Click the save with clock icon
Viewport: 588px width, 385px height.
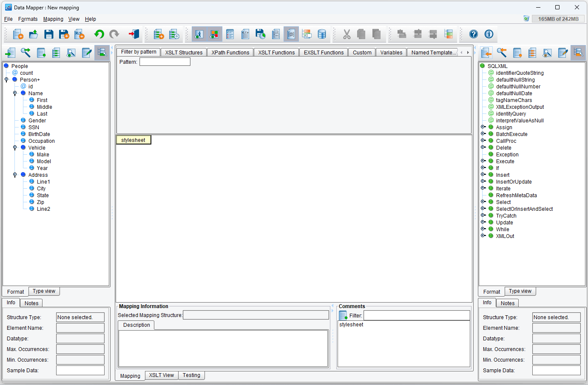click(261, 34)
